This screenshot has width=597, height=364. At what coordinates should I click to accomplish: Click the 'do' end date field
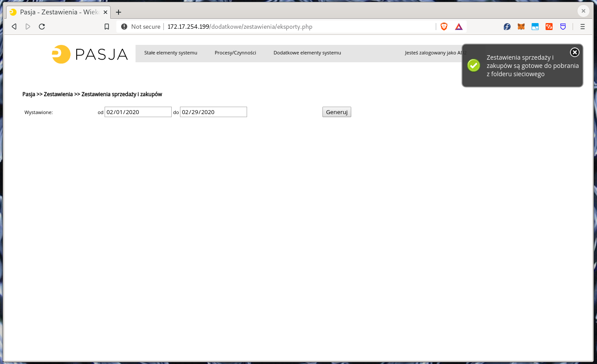(x=214, y=112)
